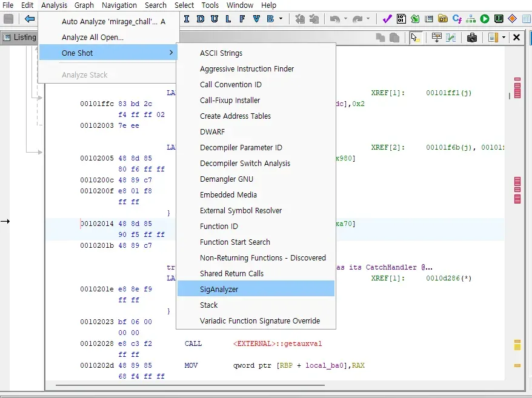The width and height of the screenshot is (532, 398).
Task: Open the Data Type Manager icon
Action: click(x=443, y=19)
